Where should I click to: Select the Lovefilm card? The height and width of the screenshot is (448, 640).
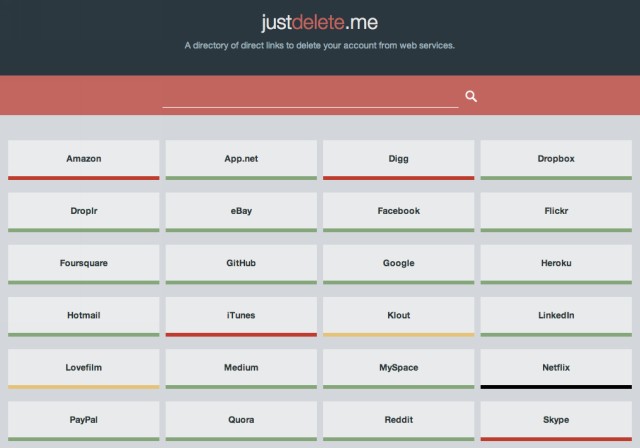point(84,368)
